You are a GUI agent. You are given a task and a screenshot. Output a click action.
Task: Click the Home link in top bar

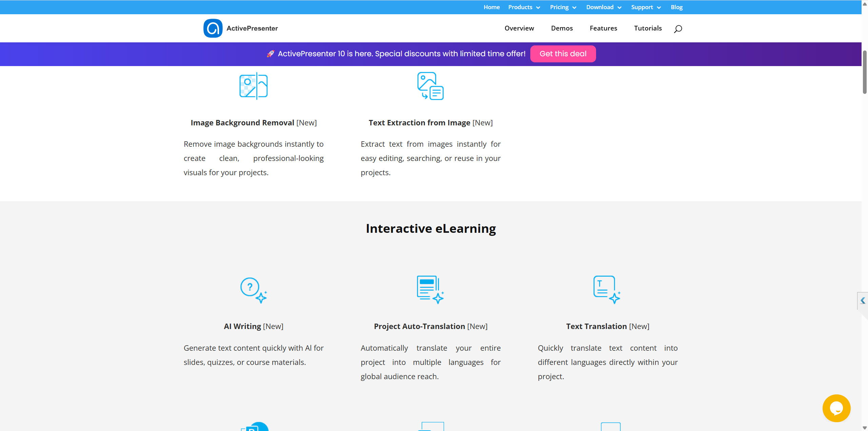tap(491, 7)
